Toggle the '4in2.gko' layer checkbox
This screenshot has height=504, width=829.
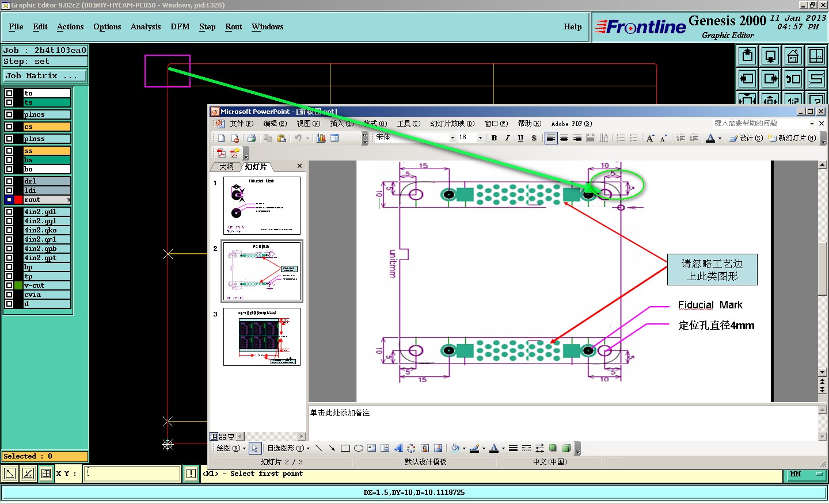point(9,230)
